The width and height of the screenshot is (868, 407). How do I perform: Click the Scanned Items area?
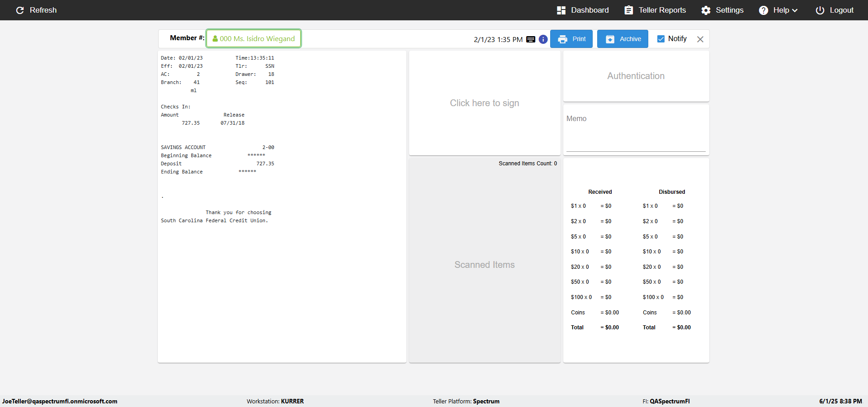(x=485, y=265)
